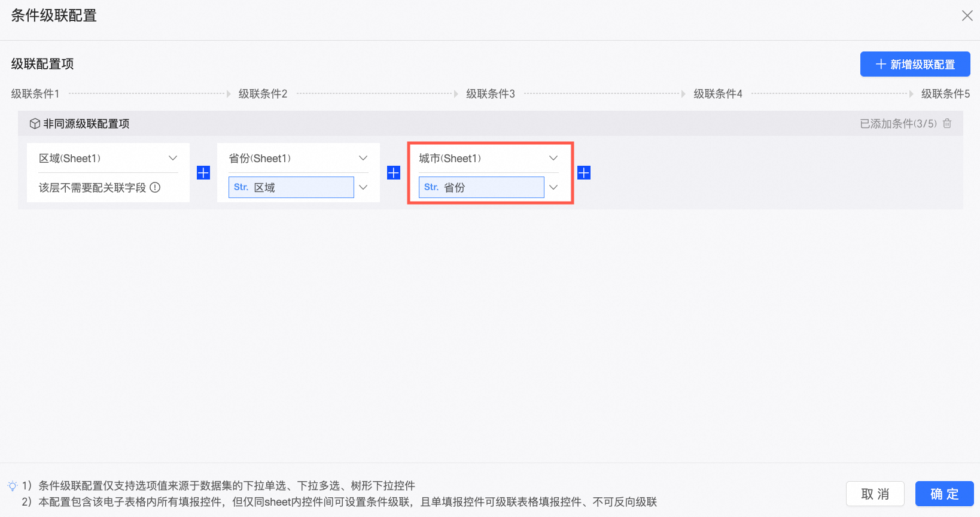Select the Str. 省份 associated field box
The image size is (980, 517).
(482, 187)
